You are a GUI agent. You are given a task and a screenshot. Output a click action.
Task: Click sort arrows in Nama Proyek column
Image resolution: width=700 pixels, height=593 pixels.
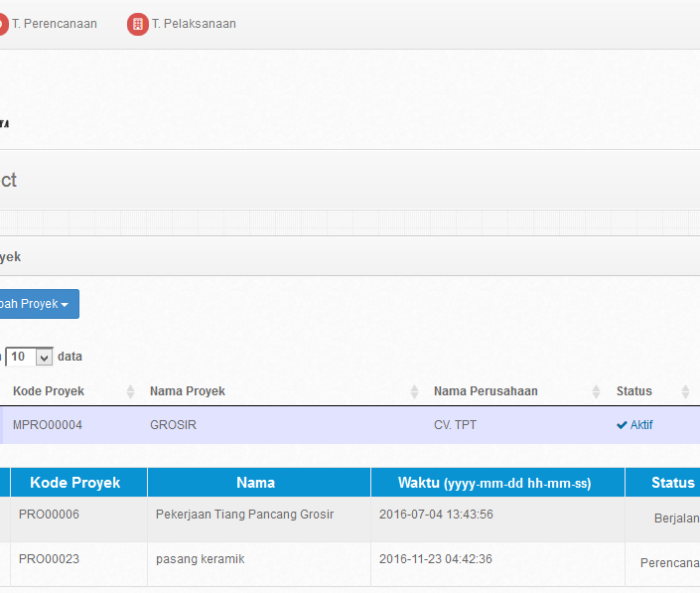415,391
